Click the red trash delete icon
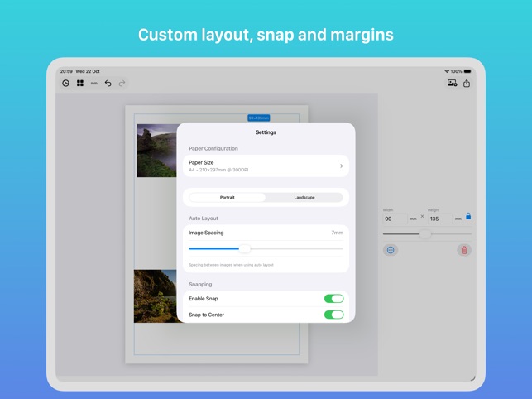Screen dimensions: 532x399 pyautogui.click(x=464, y=250)
